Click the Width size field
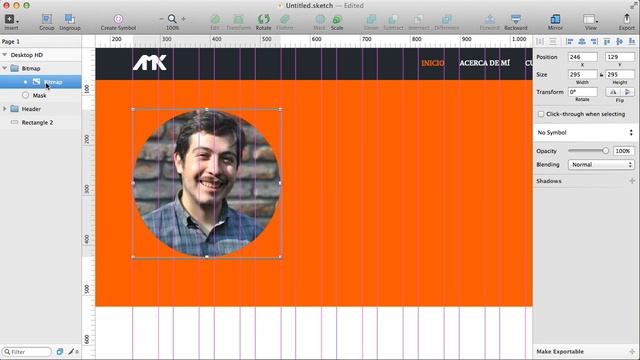640x360 pixels. [x=582, y=74]
